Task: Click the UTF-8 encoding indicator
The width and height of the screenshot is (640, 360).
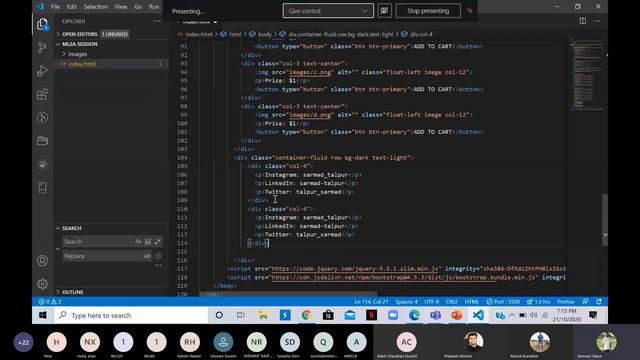Action: click(x=431, y=302)
